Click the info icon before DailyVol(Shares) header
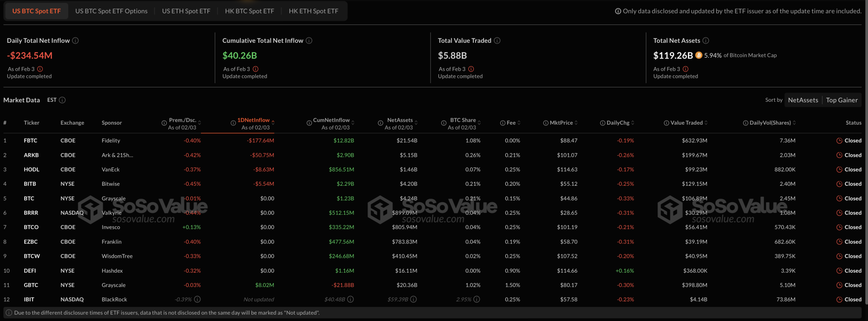The image size is (868, 321). (746, 123)
